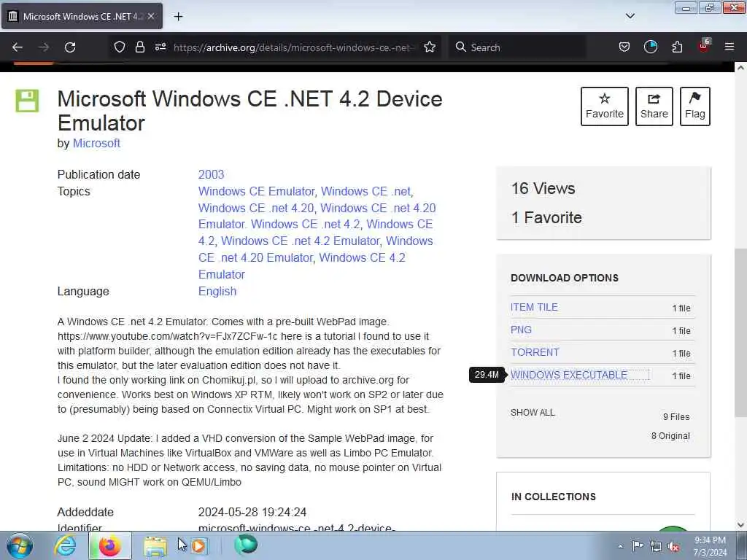
Task: Select the Microsoft Windows CE .NET browser tab
Action: 82,16
